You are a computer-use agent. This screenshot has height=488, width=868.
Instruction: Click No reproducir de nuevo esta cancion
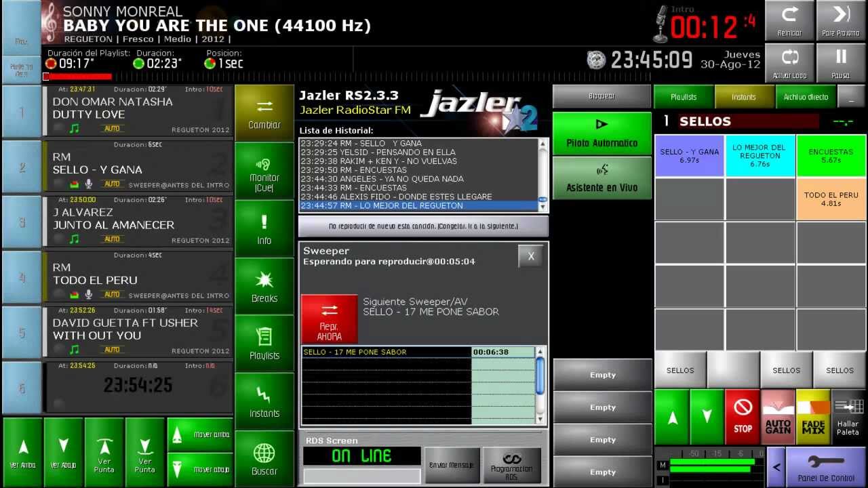423,226
